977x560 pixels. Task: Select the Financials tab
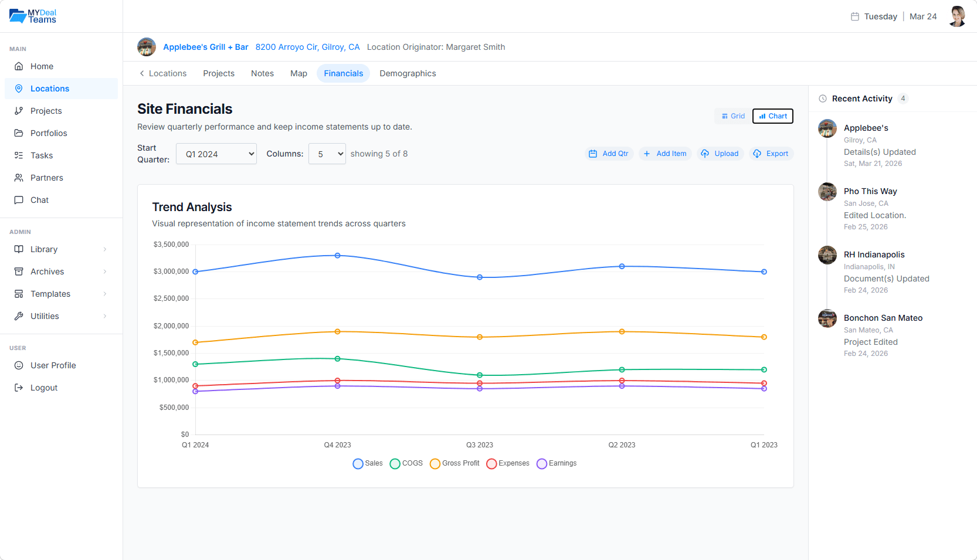pos(344,73)
